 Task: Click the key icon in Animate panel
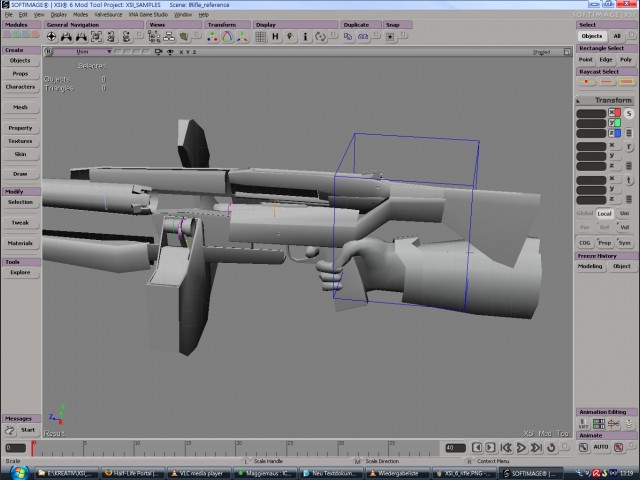tap(583, 447)
